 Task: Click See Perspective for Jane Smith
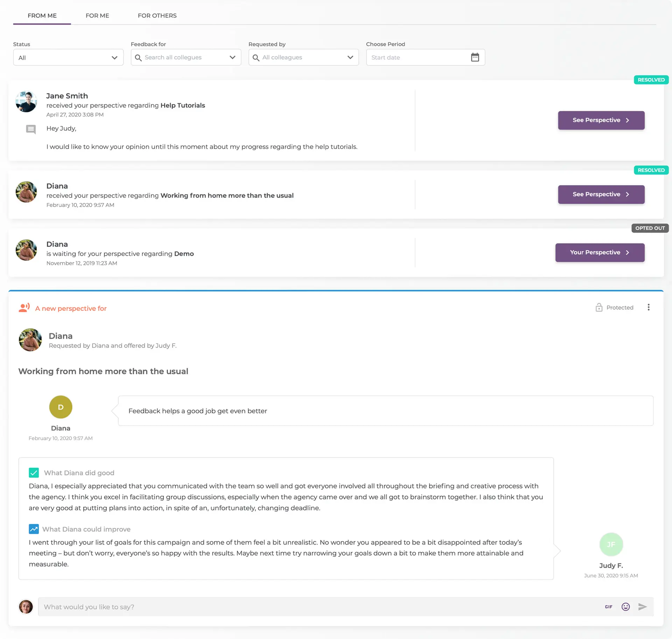(x=601, y=120)
